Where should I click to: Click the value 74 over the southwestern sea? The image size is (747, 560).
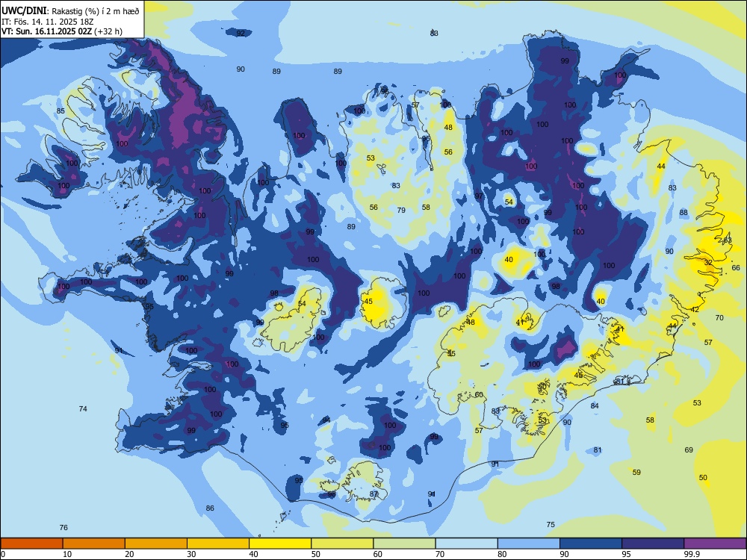point(83,408)
